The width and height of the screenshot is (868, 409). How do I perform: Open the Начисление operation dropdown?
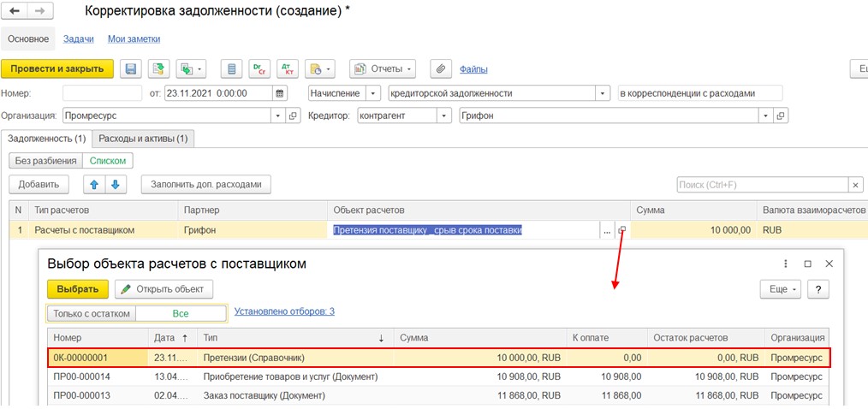[373, 93]
